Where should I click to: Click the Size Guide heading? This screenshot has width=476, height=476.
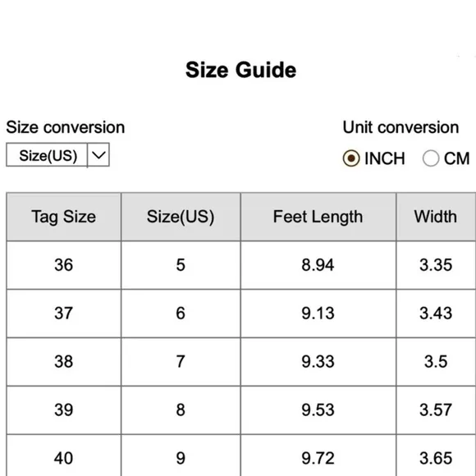(240, 70)
